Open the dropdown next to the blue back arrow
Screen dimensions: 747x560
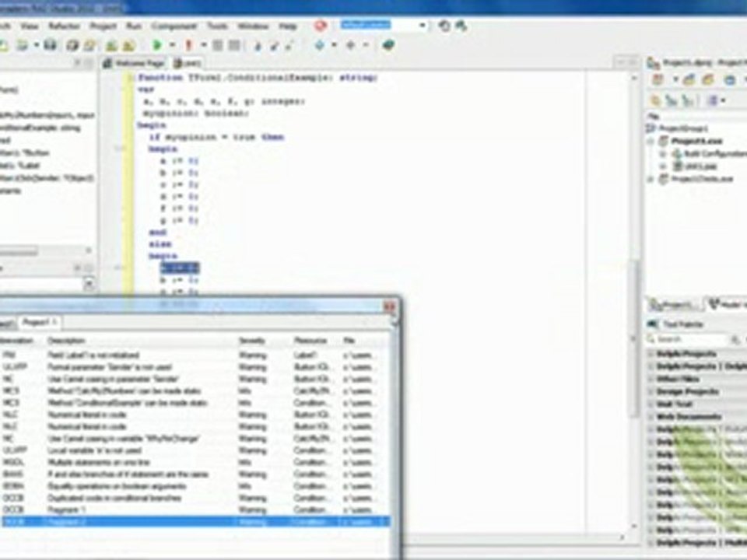(x=334, y=45)
